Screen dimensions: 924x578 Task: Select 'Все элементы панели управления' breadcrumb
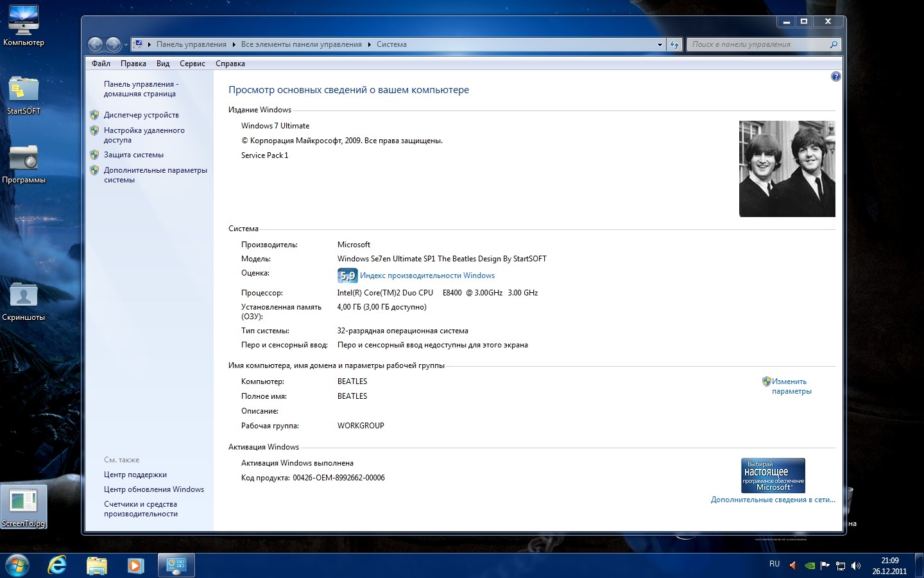(302, 44)
